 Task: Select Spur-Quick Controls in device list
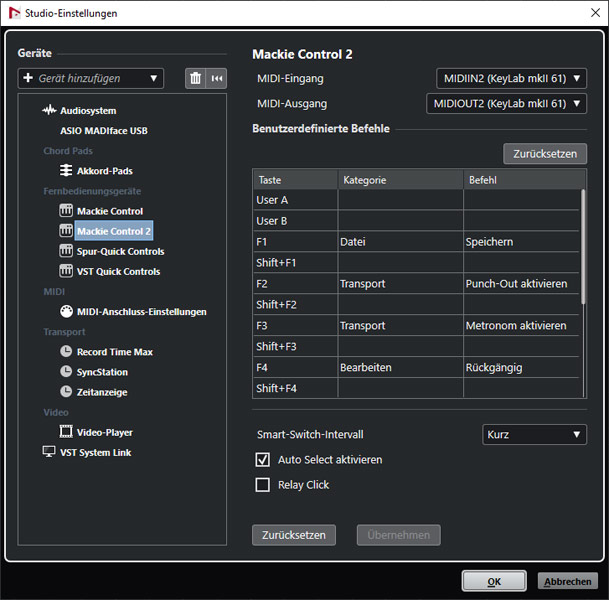120,251
